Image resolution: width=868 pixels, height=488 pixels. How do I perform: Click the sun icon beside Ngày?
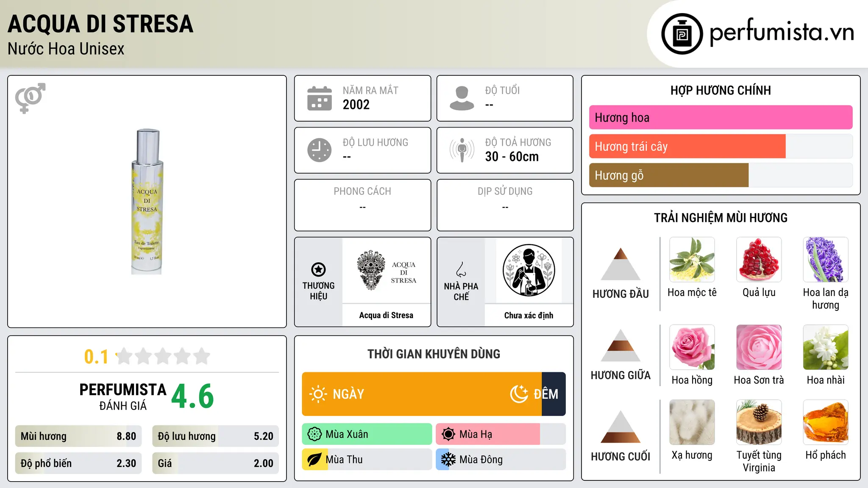(318, 394)
